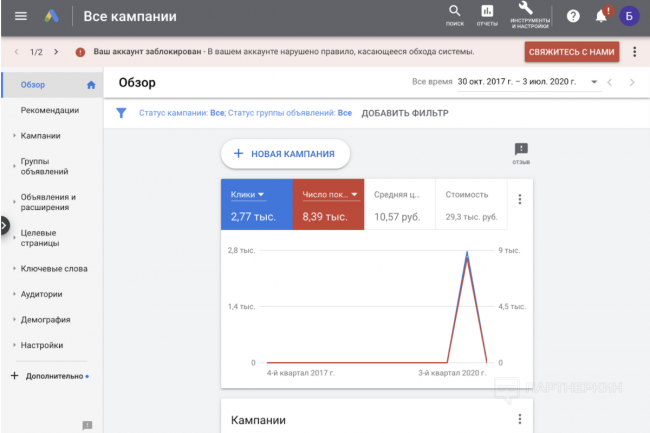
Task: Open the date range dropdown
Action: 594,82
